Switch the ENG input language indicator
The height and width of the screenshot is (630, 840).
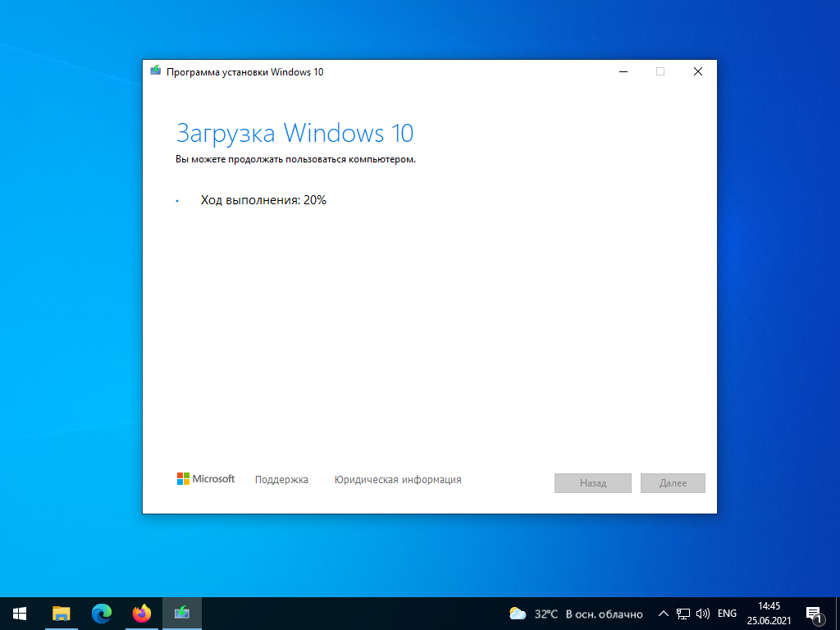click(727, 614)
